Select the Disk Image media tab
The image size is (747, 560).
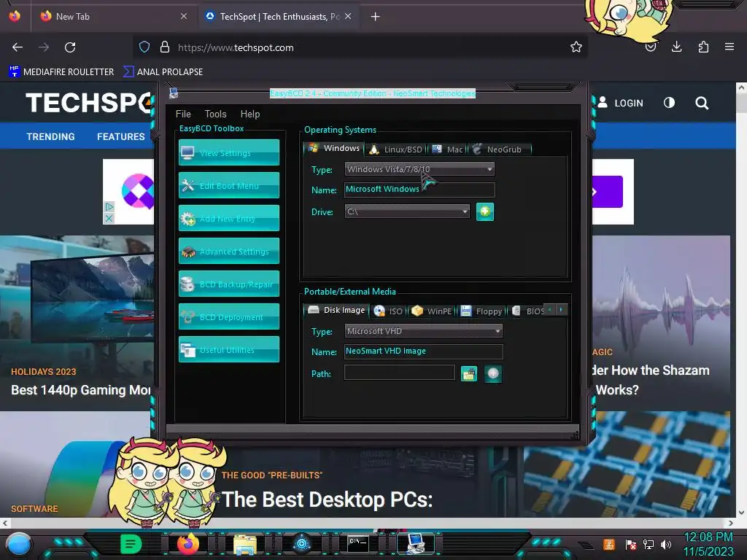click(x=336, y=310)
